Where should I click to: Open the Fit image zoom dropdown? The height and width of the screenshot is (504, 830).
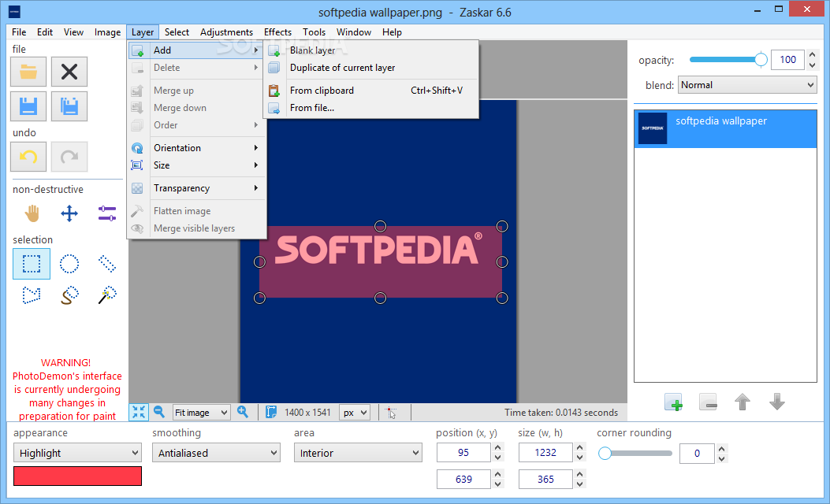coord(202,413)
